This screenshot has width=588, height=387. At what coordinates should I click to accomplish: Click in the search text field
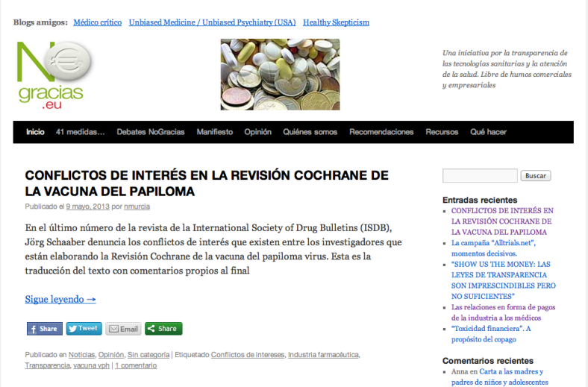tap(479, 176)
